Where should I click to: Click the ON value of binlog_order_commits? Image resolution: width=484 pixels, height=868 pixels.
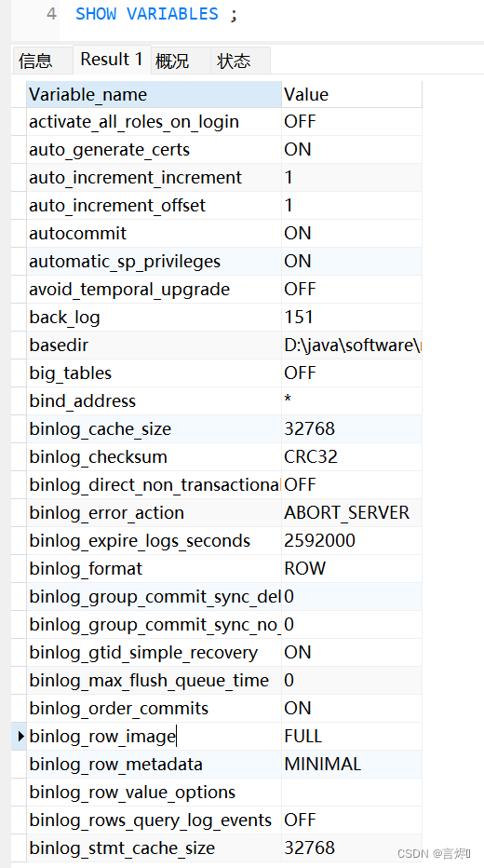pos(352,709)
